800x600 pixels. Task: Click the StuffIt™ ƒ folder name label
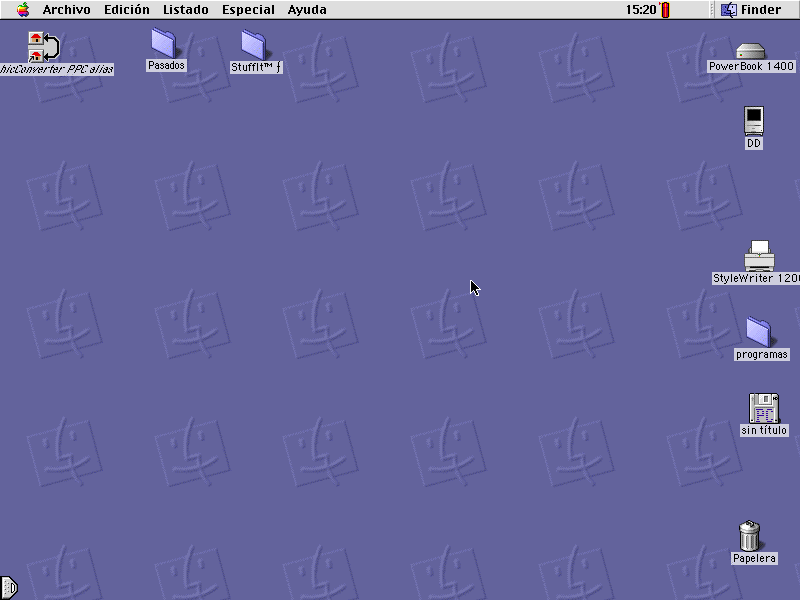pos(256,67)
